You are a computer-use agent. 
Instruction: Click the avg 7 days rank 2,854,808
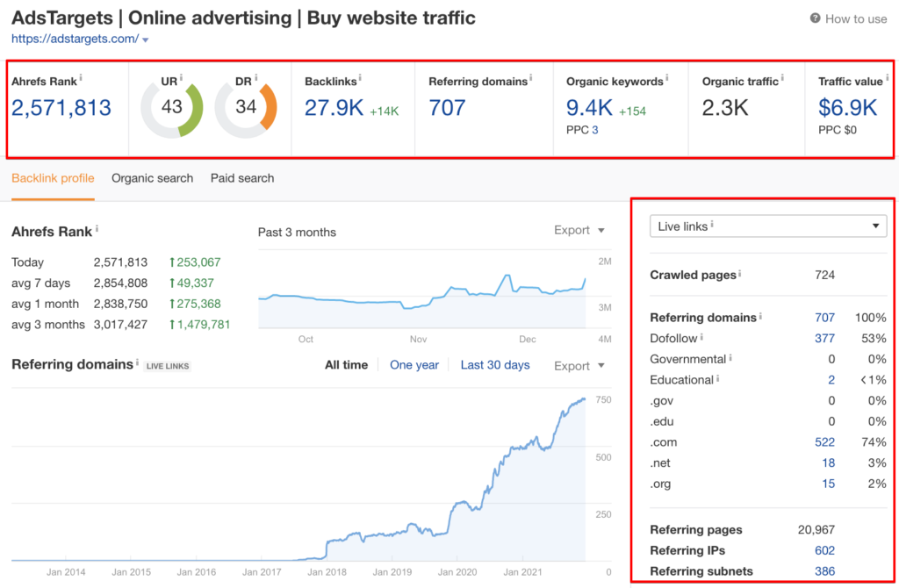(x=120, y=283)
